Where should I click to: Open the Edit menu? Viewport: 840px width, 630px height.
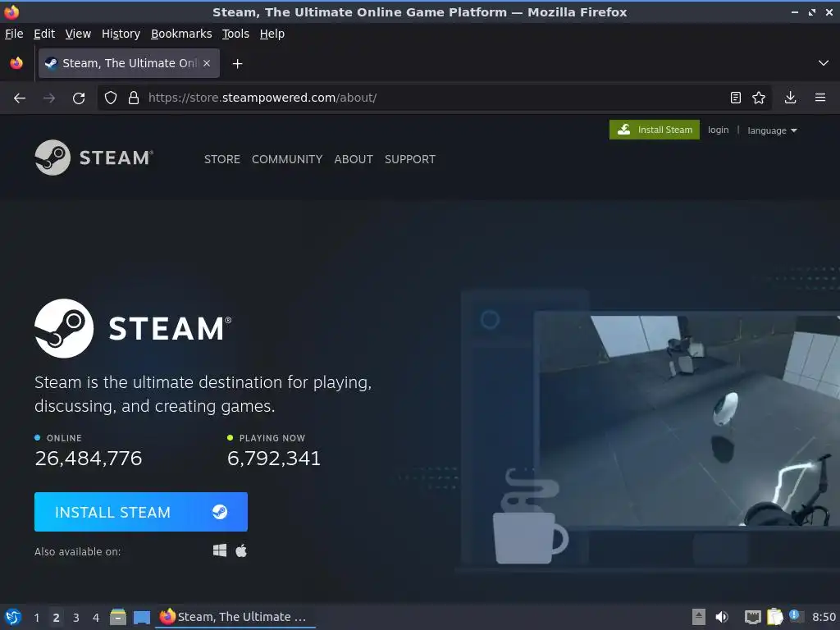[x=44, y=34]
